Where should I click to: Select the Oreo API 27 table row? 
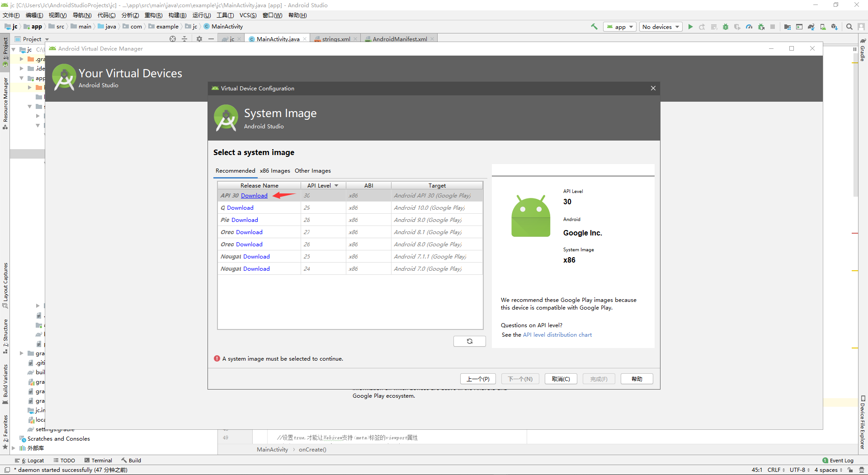coord(350,232)
